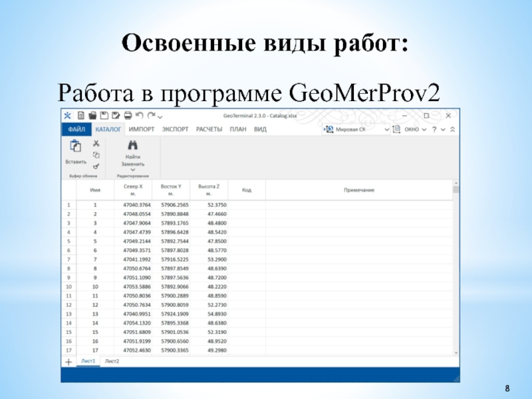Add a new sheet with plus icon
532x399 pixels.
(x=68, y=362)
